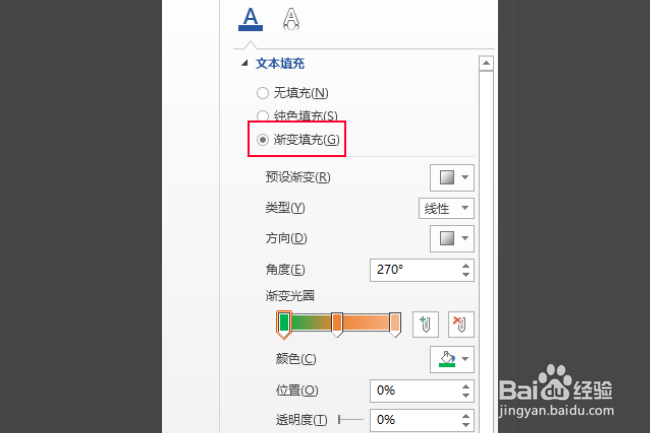Switch to the Text Effects tab icon
650x433 pixels.
click(x=291, y=19)
